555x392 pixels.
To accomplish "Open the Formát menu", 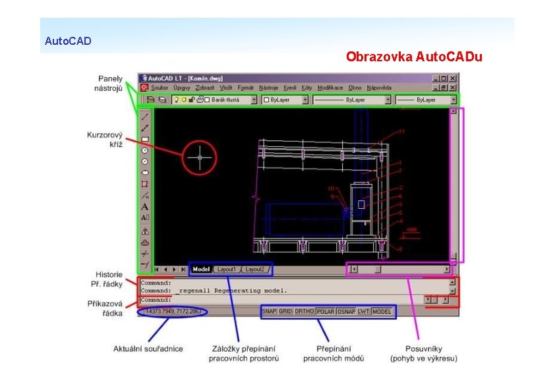I will point(246,88).
